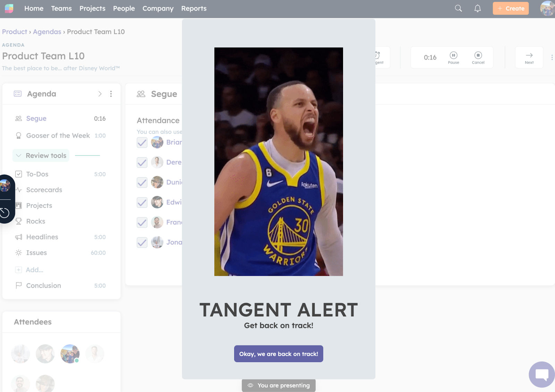
Task: Click the app logo icon
Action: coord(9,8)
